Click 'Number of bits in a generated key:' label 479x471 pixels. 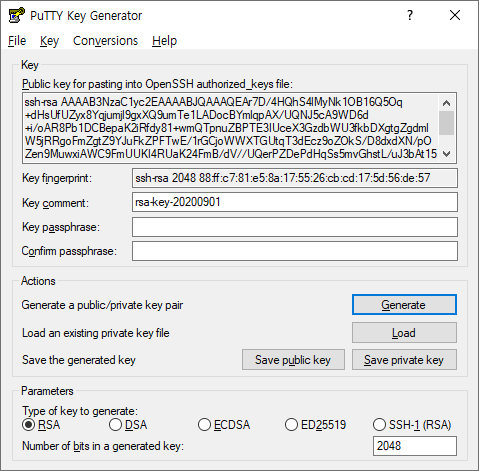pos(103,446)
